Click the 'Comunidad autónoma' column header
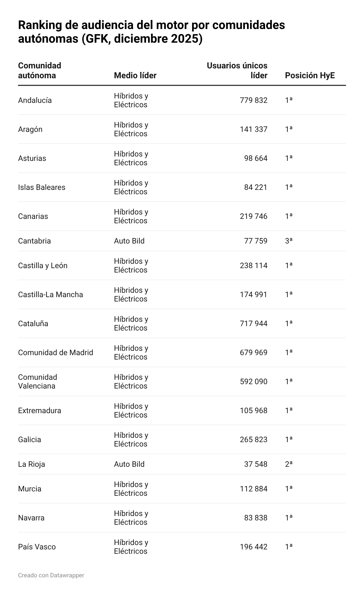Viewport: 364px width, 597px height. 40,70
